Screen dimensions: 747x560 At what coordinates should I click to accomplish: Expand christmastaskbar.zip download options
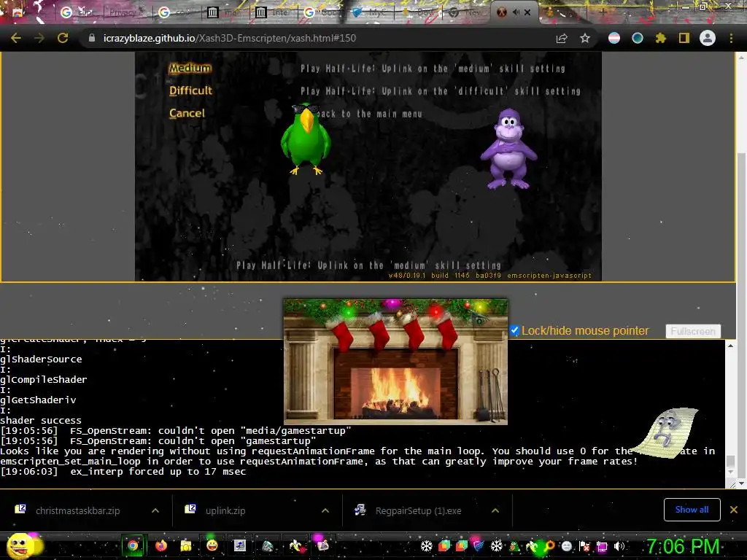155,510
